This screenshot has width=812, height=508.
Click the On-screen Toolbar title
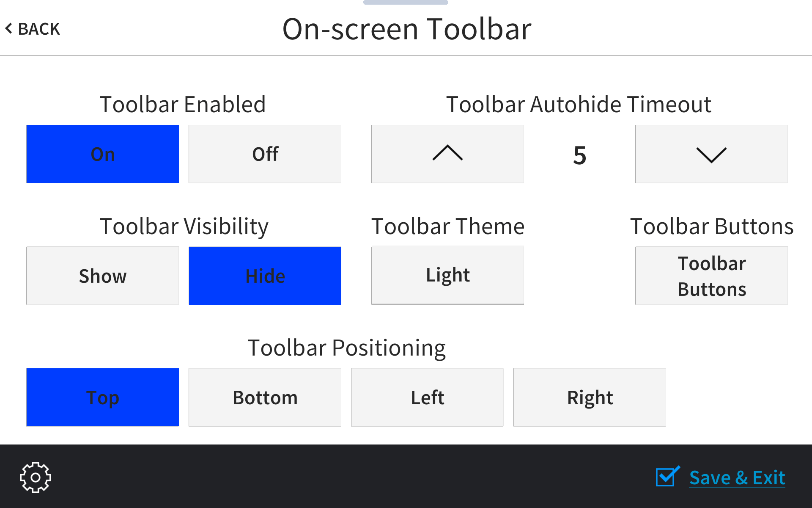[407, 28]
